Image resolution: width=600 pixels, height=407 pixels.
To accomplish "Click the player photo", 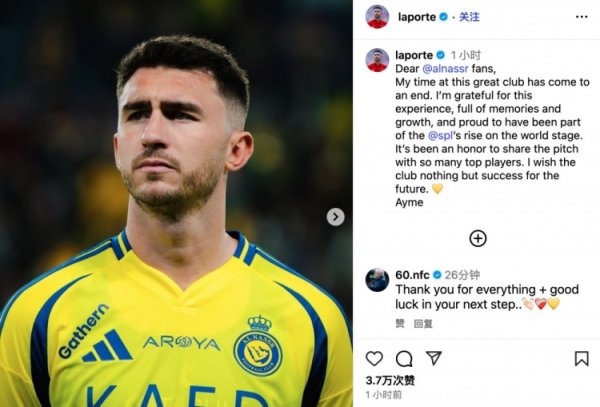I will point(176,204).
